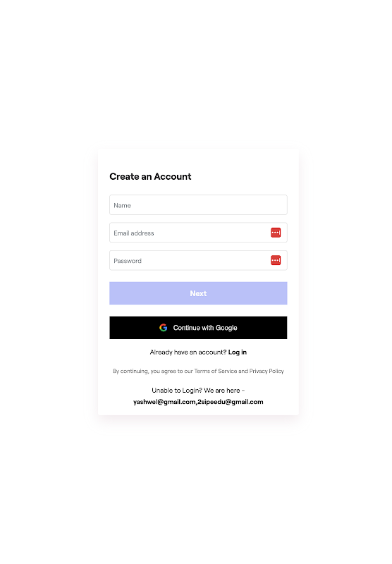Screen dimensions: 392x564
Task: Click the Create an Account heading
Action: click(150, 177)
